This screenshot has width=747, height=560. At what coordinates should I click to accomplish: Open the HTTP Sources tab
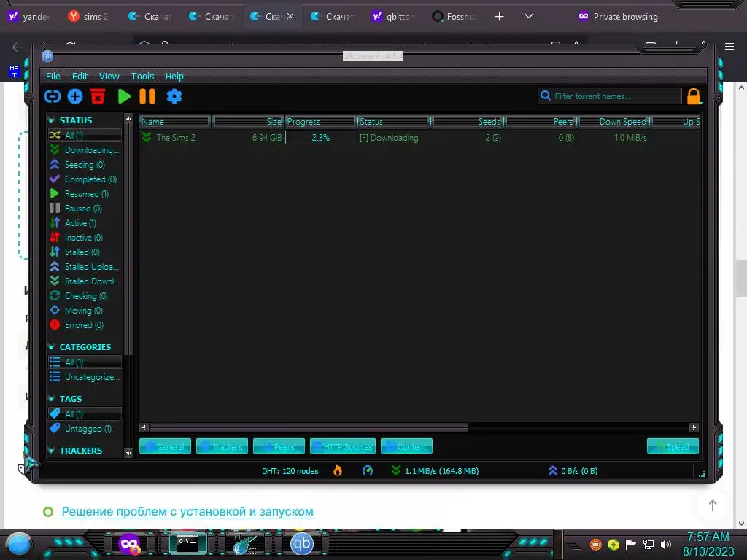click(343, 446)
